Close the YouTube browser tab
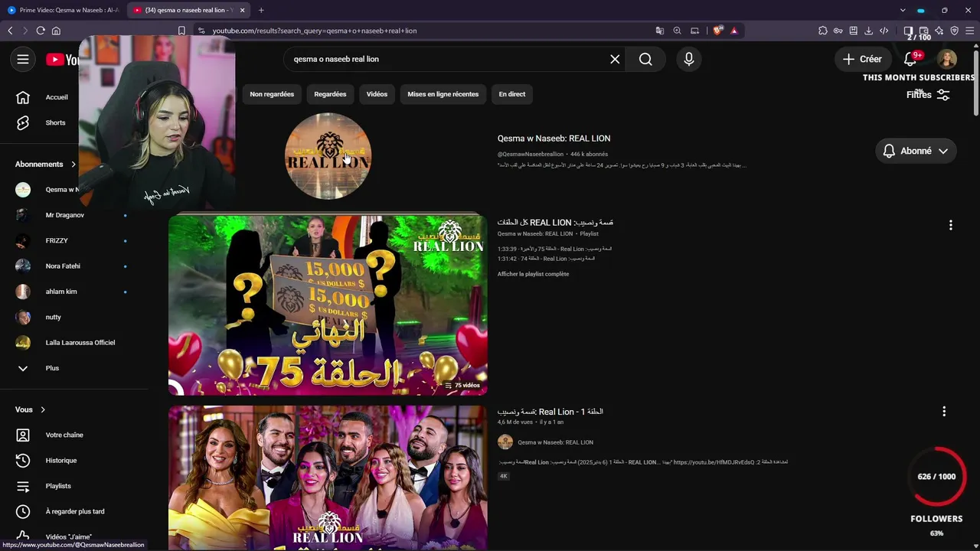The image size is (980, 551). [x=243, y=10]
